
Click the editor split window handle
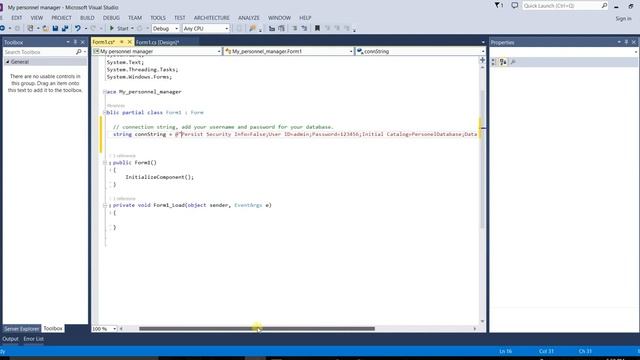click(482, 60)
